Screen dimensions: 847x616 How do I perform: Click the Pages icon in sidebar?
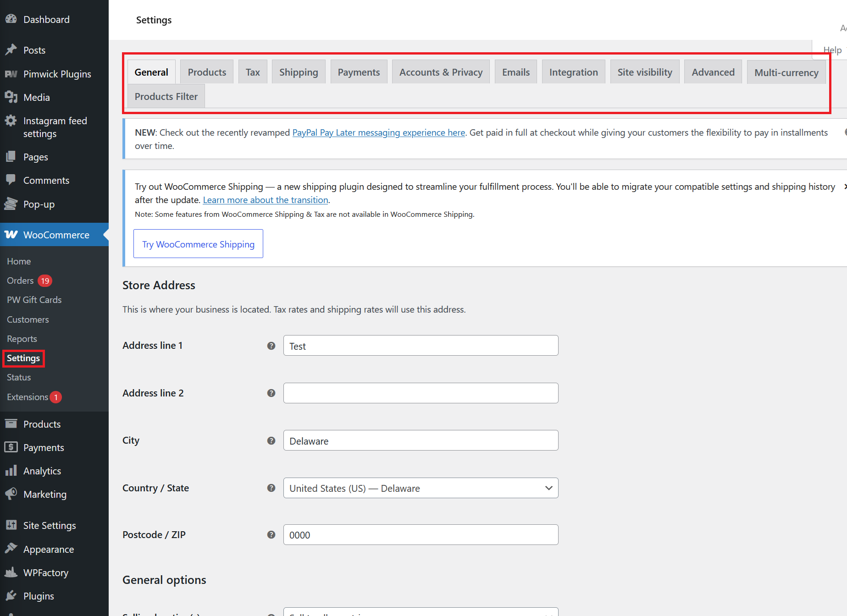click(x=11, y=157)
